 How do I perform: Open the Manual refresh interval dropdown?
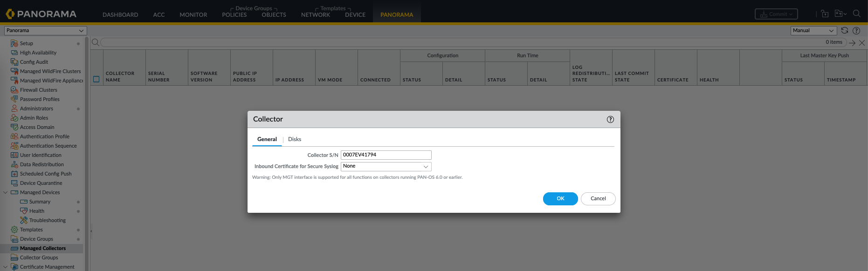[813, 31]
